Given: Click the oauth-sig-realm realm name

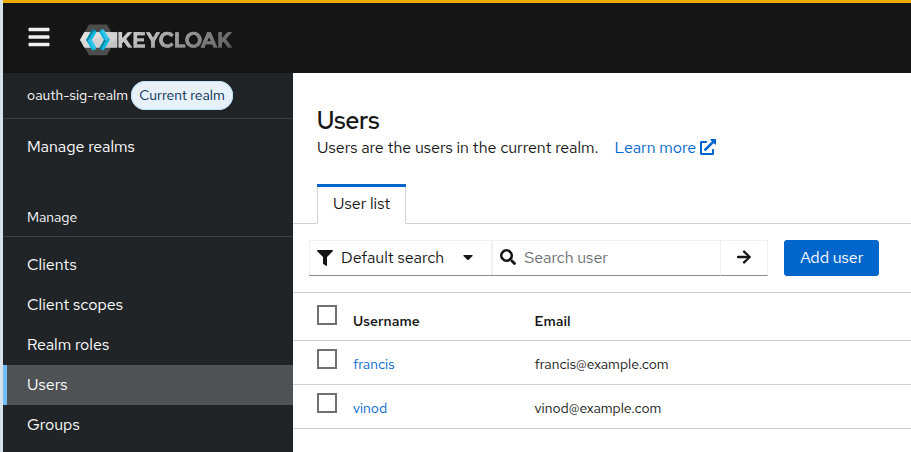Looking at the screenshot, I should coord(77,95).
